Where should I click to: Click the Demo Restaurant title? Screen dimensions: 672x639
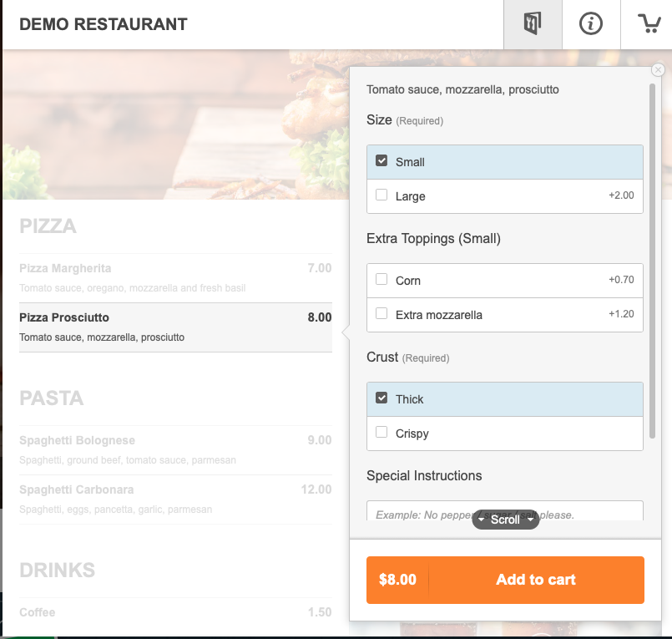[x=104, y=24]
